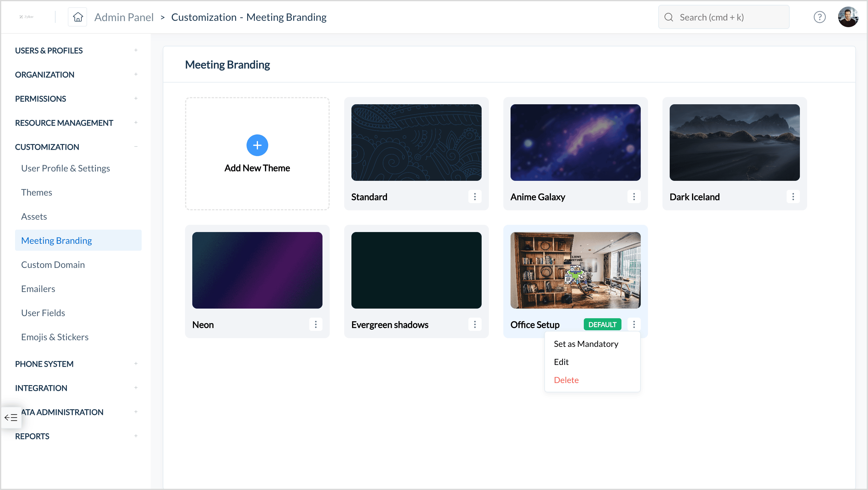Expand Users & Profiles section
Viewport: 868px width, 490px height.
coord(135,50)
